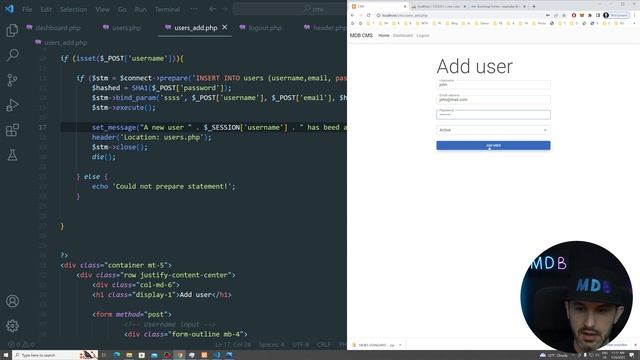Open the Source Control view

click(12, 80)
